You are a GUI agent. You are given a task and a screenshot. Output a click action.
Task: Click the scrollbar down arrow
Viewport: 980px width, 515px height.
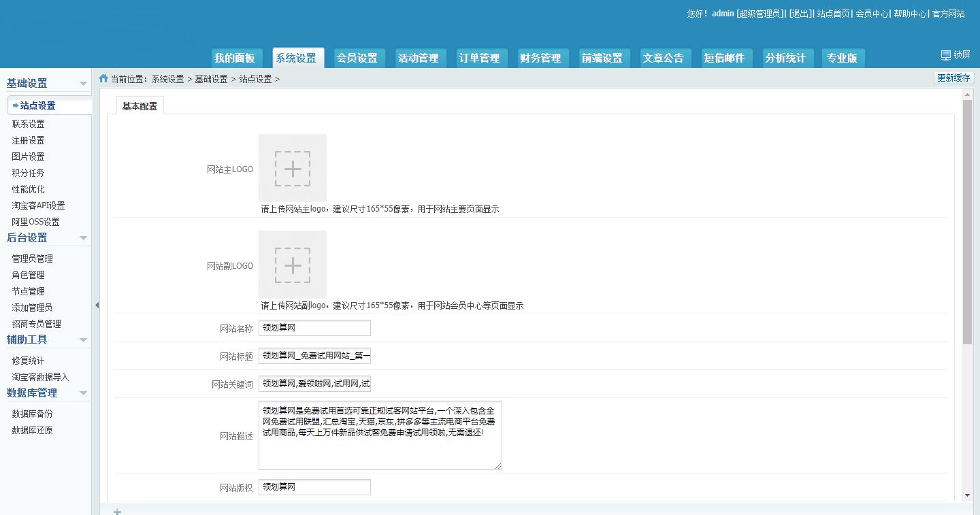967,496
